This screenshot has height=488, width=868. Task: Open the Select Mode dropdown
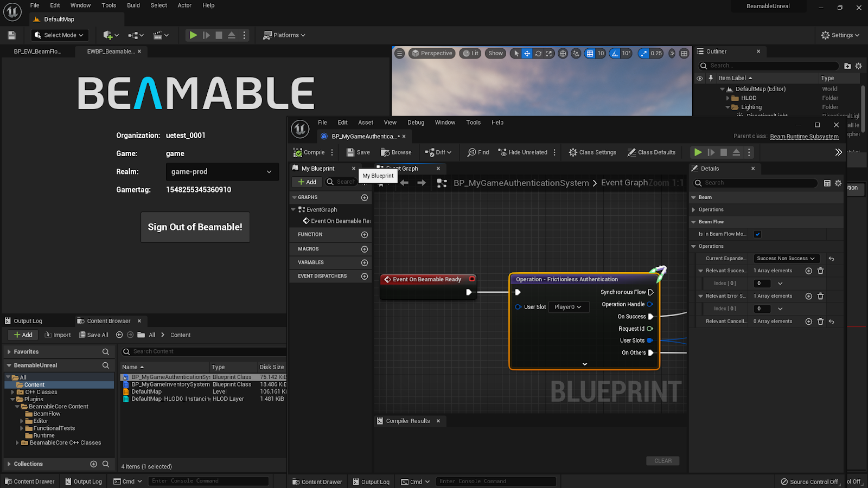[59, 35]
